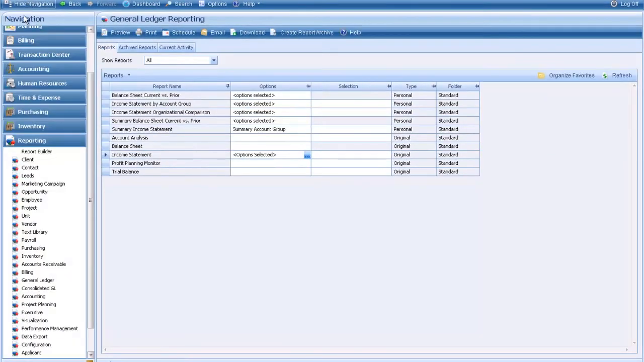
Task: Select the Account Analysis report row
Action: click(290, 138)
